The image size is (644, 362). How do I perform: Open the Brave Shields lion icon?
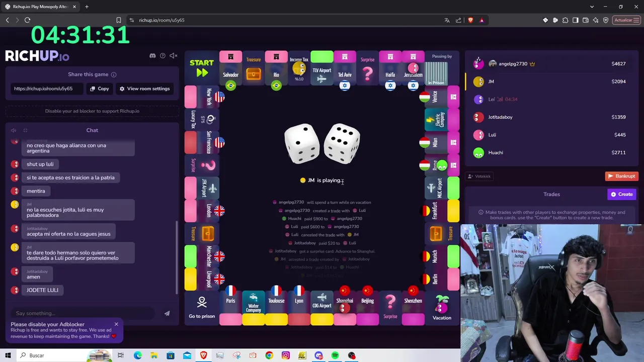tap(470, 20)
